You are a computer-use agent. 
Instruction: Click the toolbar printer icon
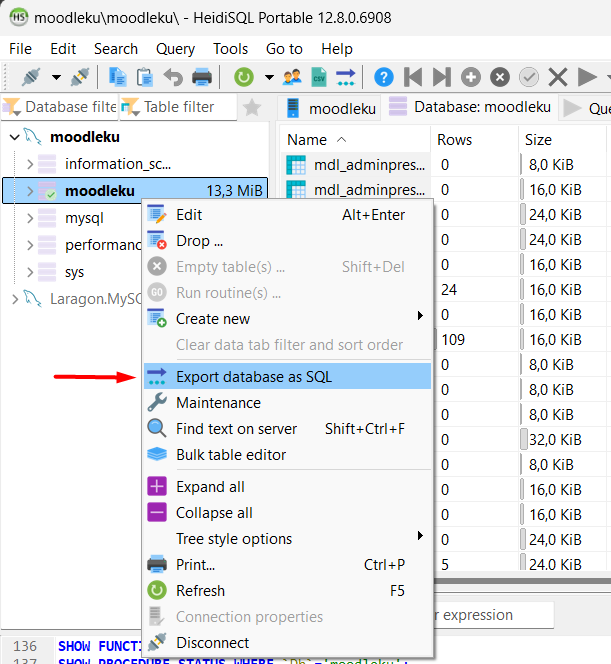coord(202,77)
